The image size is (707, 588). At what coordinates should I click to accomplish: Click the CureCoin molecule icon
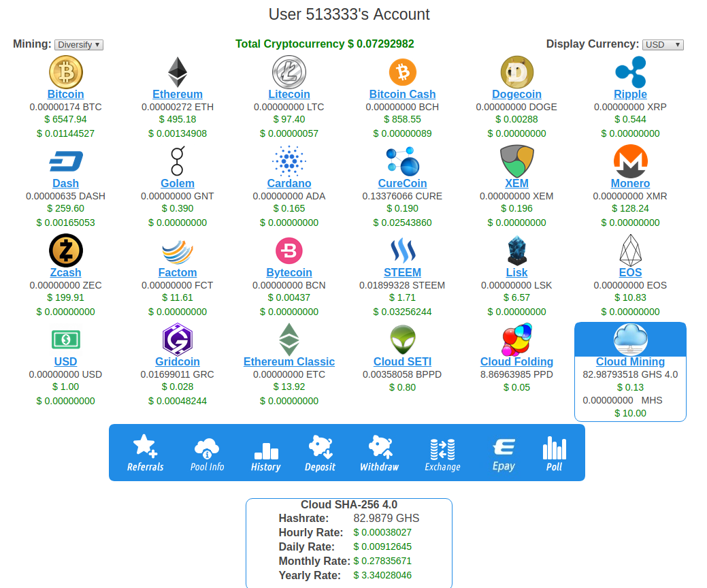pyautogui.click(x=403, y=161)
